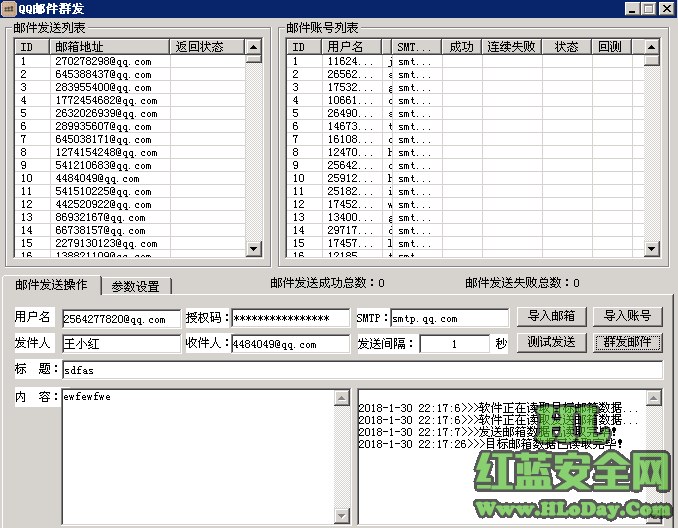Click the up arrow of content box scrollbar
678x528 pixels.
click(x=342, y=397)
